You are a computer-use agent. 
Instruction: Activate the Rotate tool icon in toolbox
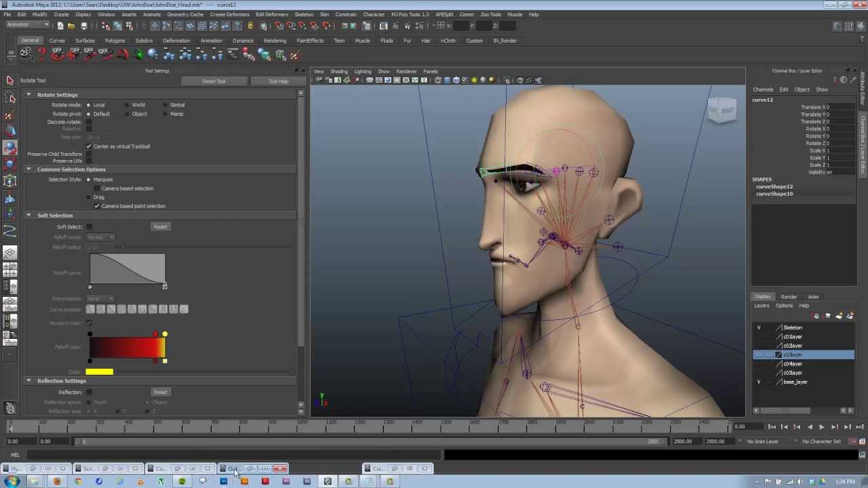point(10,148)
